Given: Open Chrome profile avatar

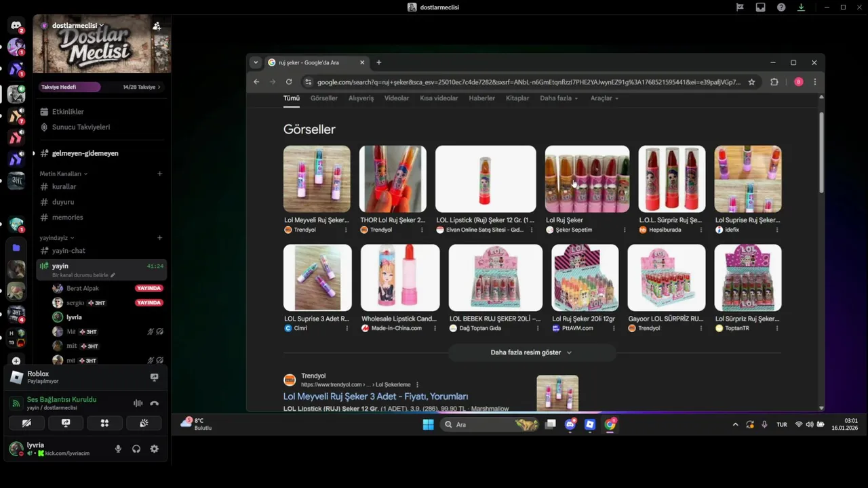Looking at the screenshot, I should pyautogui.click(x=798, y=82).
